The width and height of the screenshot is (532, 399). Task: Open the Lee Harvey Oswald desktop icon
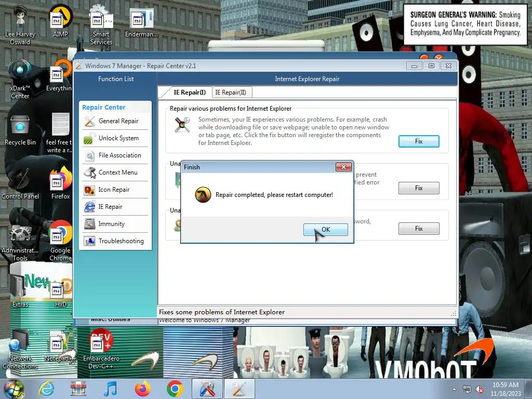20,24
